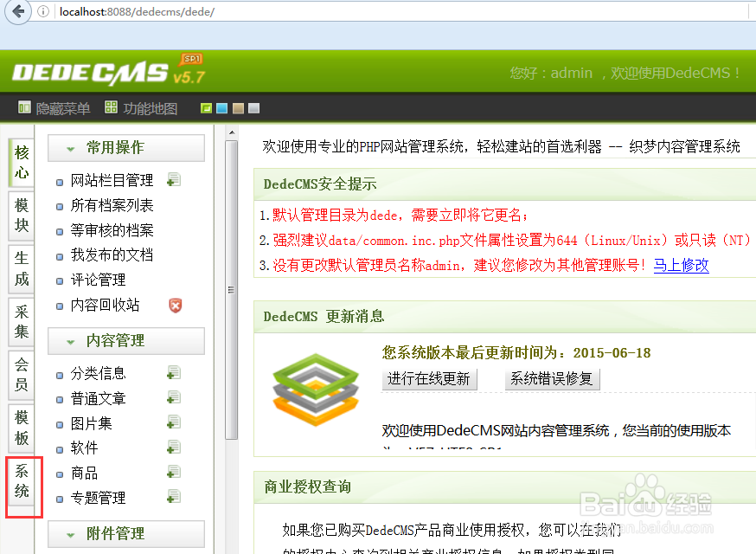Click the 内容管理 section header label
Image resolution: width=756 pixels, height=554 pixels.
pos(115,340)
